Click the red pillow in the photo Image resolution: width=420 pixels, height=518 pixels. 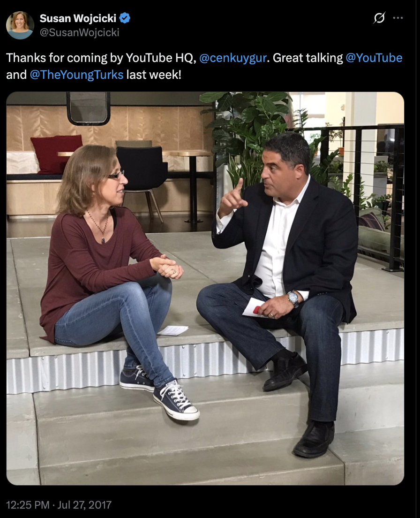(56, 154)
